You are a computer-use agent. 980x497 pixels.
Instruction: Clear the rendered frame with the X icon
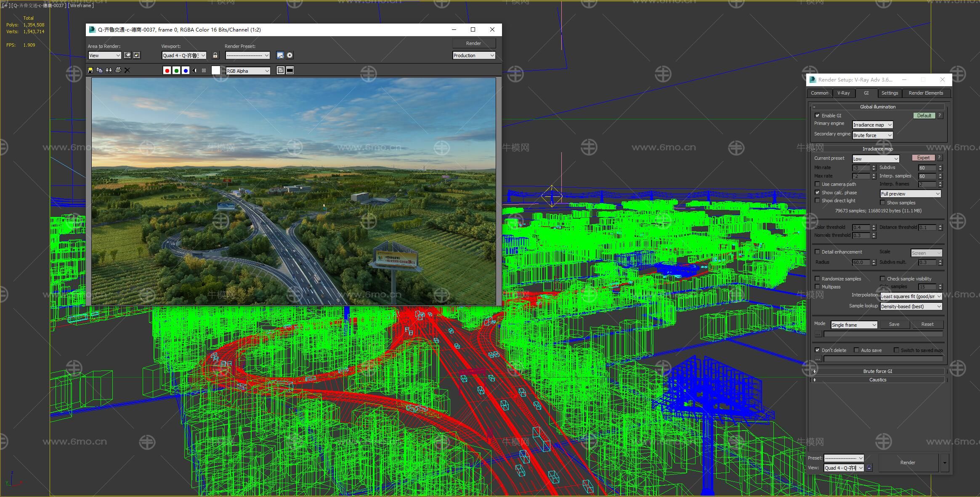[x=127, y=70]
